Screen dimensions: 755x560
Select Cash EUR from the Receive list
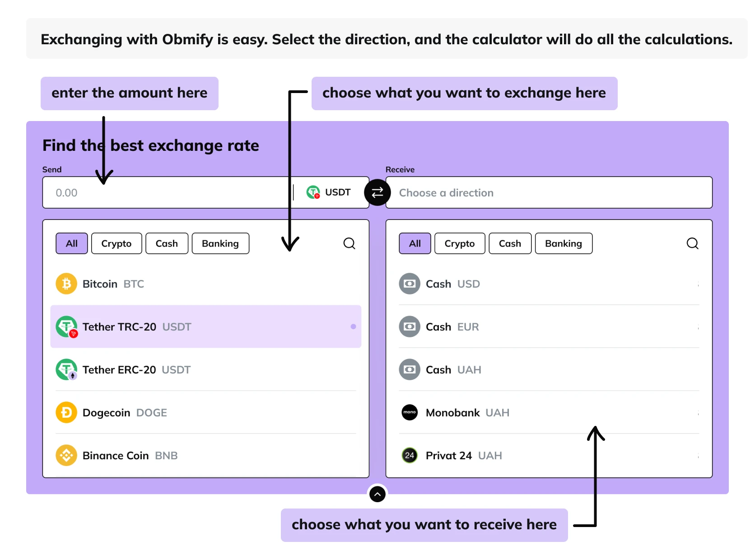click(x=452, y=327)
